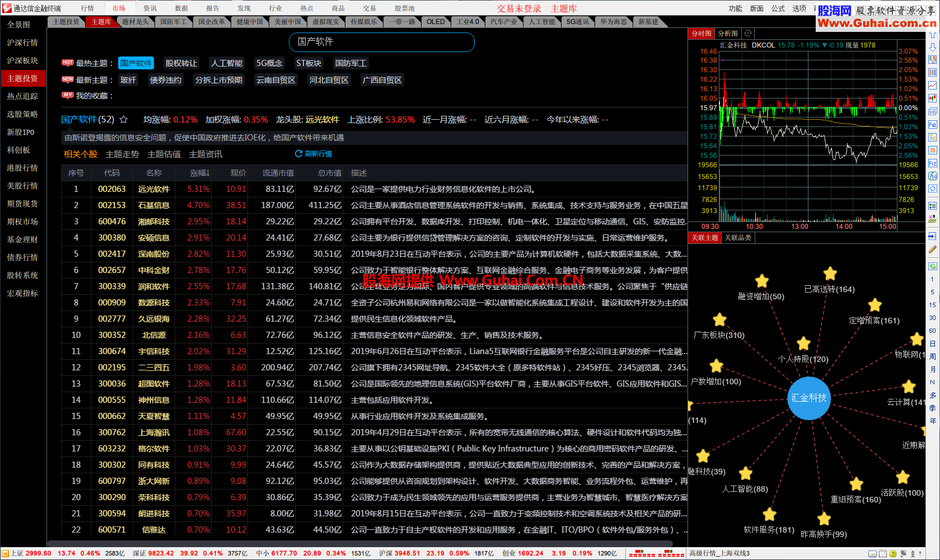Click stock code 002153 in table
Screen dimensions: 940x560
coord(112,205)
